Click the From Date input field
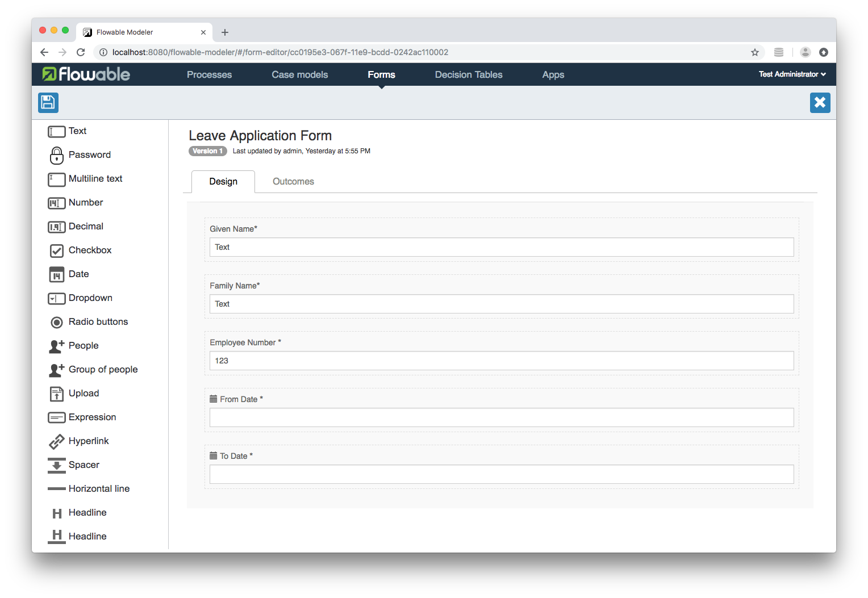 (x=502, y=417)
